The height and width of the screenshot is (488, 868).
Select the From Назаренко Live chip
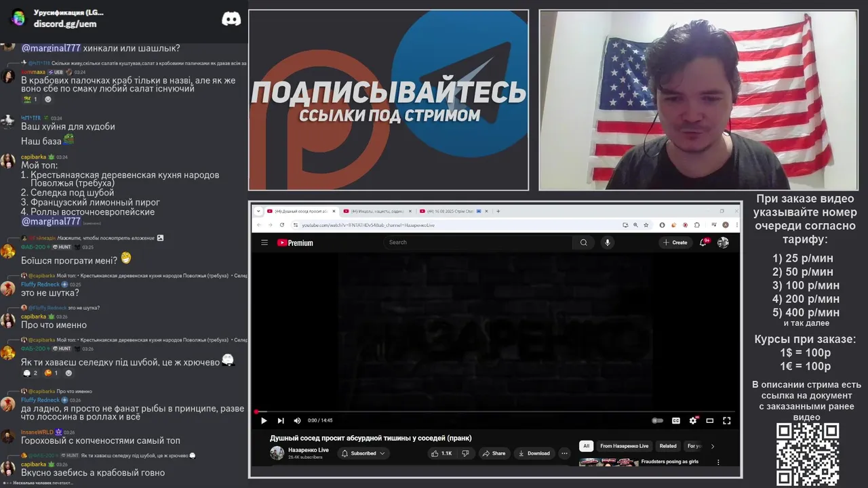click(625, 446)
